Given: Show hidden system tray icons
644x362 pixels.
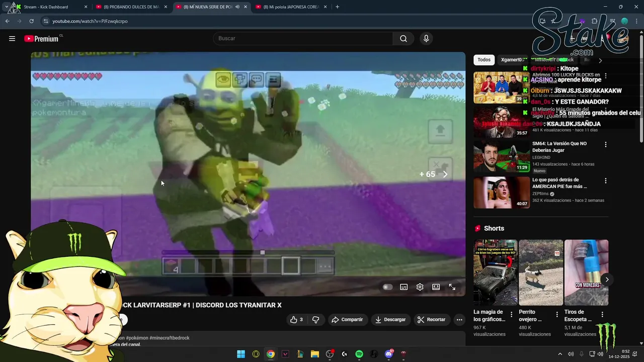Looking at the screenshot, I should 560,354.
